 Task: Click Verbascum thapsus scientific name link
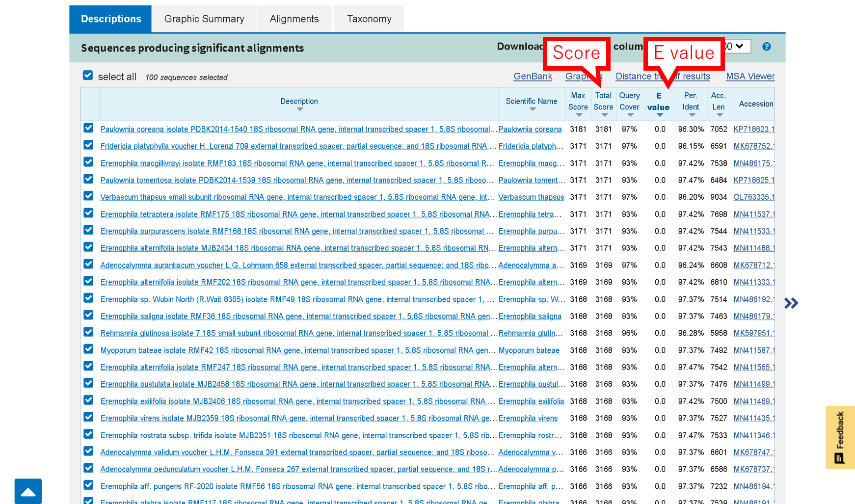(531, 197)
